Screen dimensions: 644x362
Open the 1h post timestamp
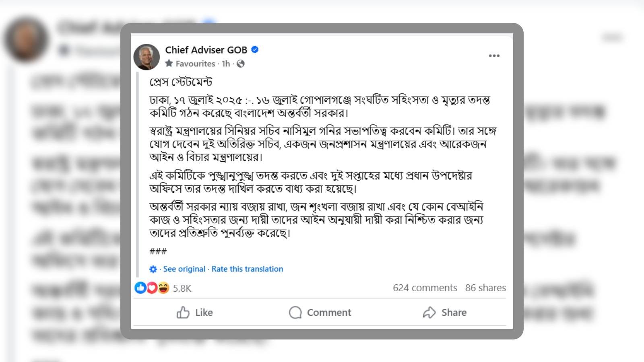(226, 64)
